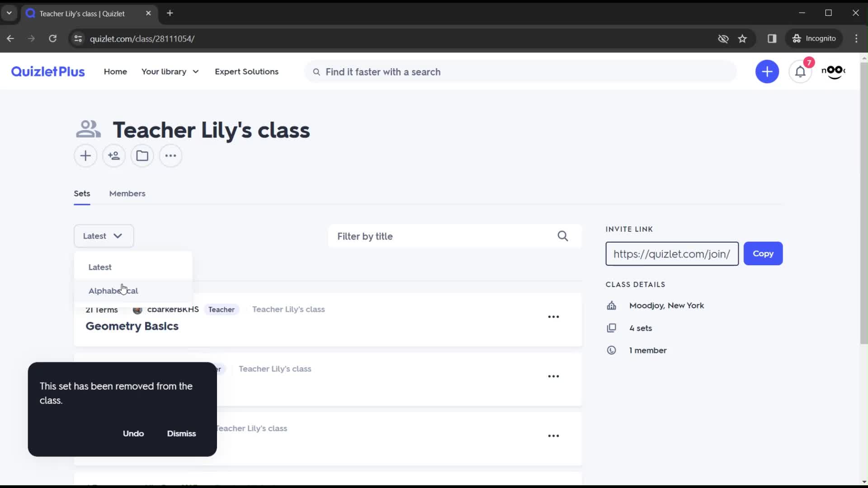Viewport: 868px width, 488px height.
Task: Click the Undo button in notification
Action: point(133,433)
